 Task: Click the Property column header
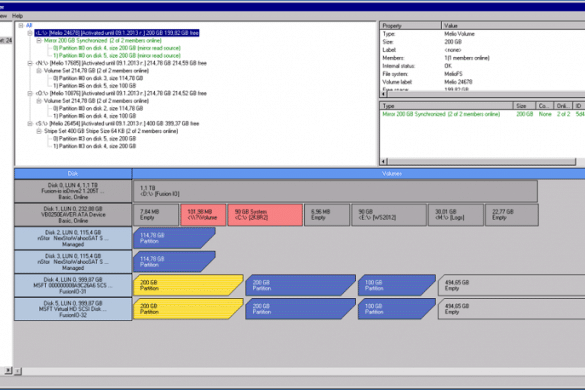click(411, 25)
